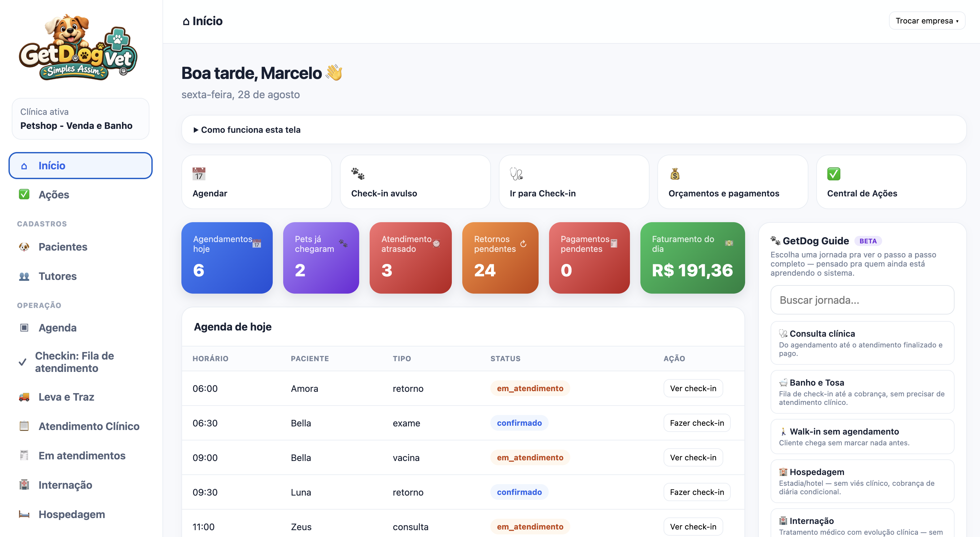Click the confirmado status for Luna
Screen dimensions: 980x537
point(519,493)
